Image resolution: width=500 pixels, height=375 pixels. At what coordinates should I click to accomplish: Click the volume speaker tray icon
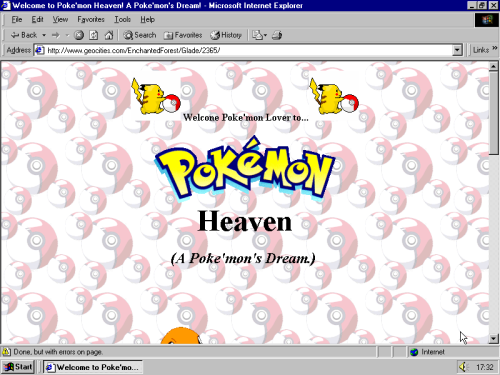[463, 367]
